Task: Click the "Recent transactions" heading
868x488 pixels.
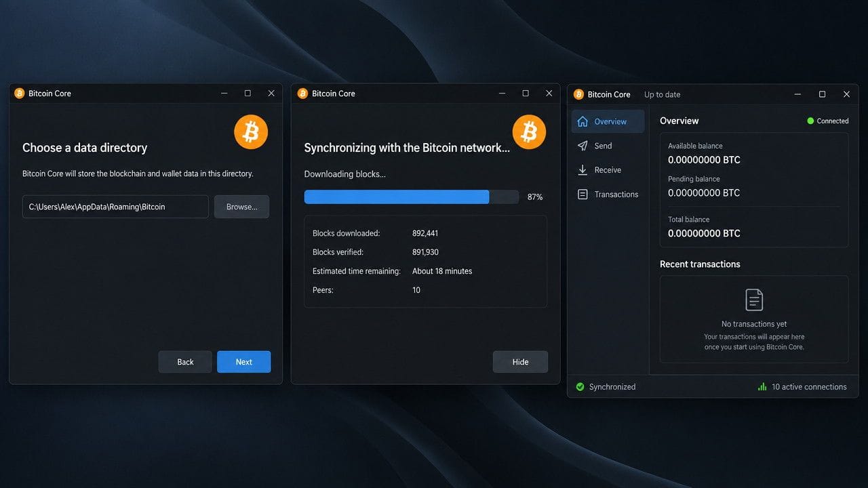Action: click(700, 264)
